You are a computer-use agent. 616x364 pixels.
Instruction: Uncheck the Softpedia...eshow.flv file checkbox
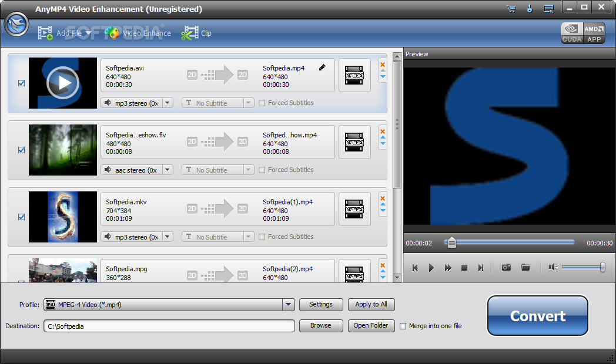(x=22, y=150)
